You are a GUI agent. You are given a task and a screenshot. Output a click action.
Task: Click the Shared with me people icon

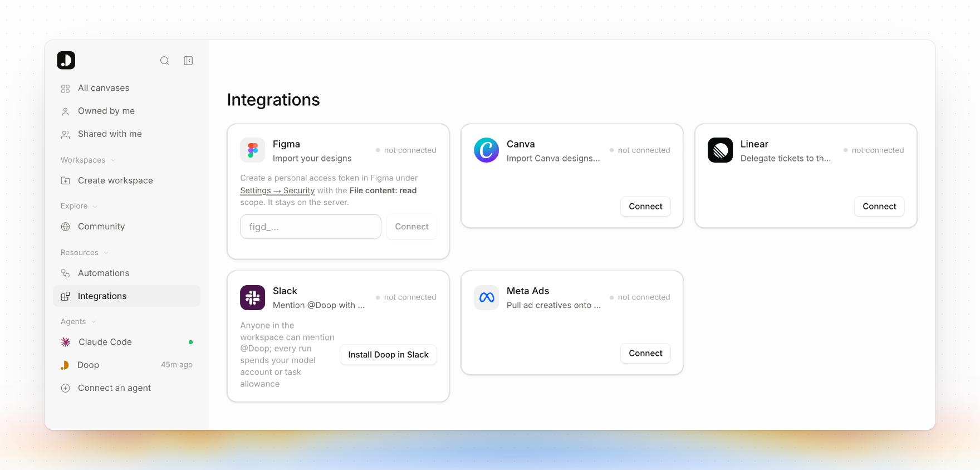(66, 134)
